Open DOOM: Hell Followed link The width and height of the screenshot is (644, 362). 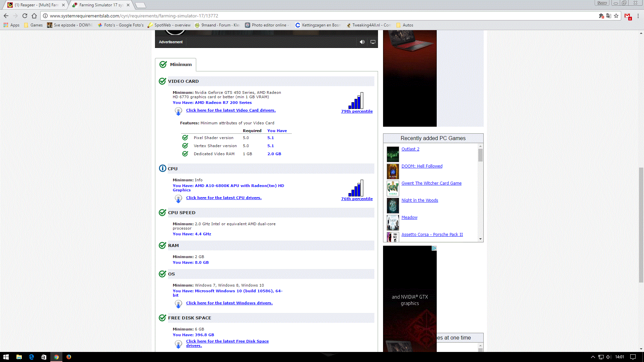pyautogui.click(x=422, y=166)
